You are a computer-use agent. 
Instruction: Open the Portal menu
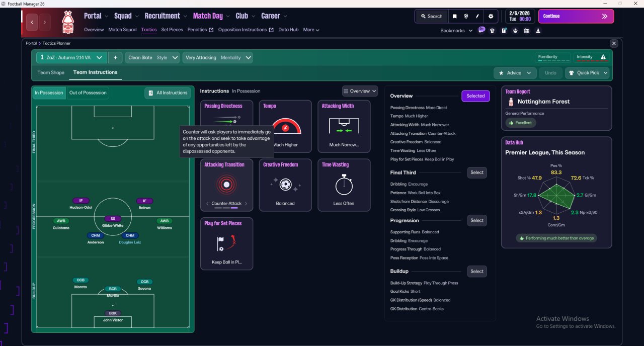tap(96, 16)
